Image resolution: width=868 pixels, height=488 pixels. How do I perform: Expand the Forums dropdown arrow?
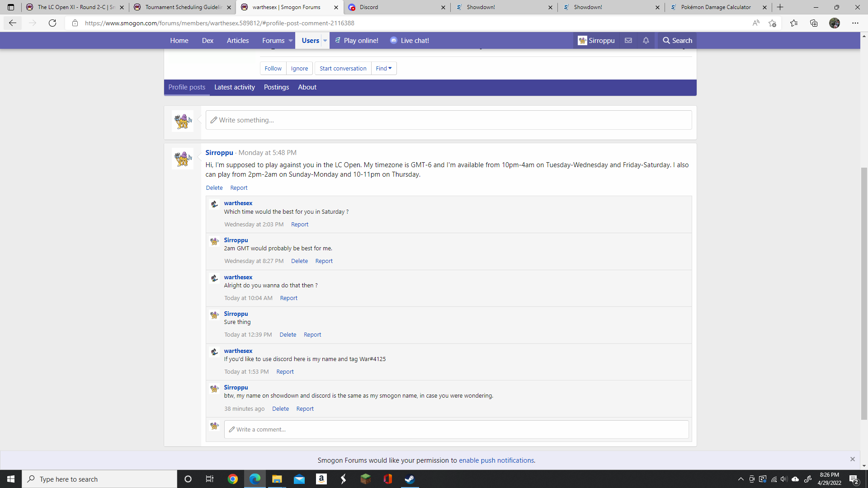pos(291,41)
